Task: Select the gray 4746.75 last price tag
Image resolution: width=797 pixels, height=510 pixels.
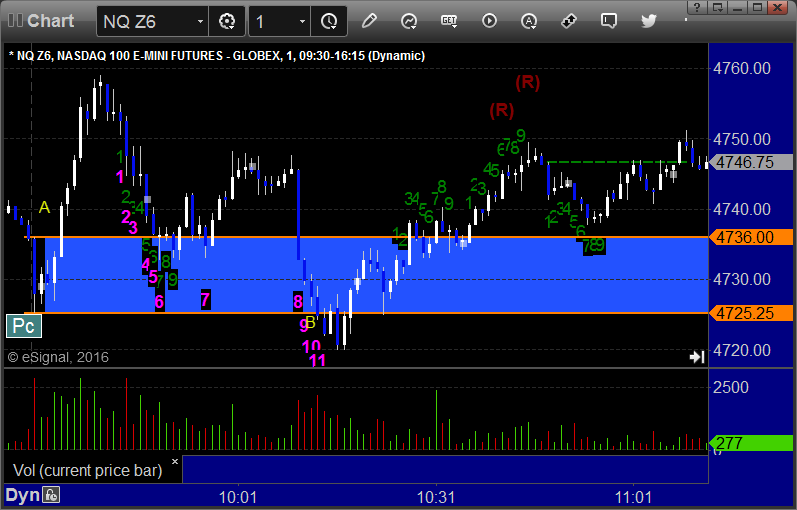Action: [x=751, y=162]
